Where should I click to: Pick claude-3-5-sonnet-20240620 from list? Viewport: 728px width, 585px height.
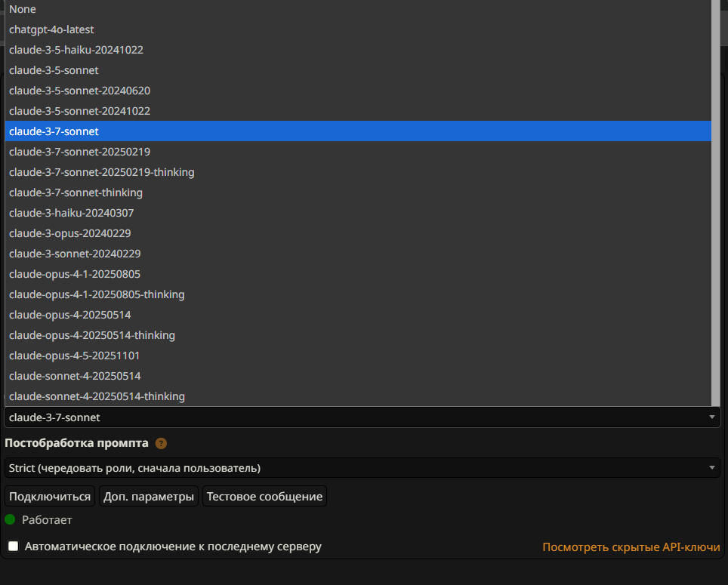click(x=79, y=91)
